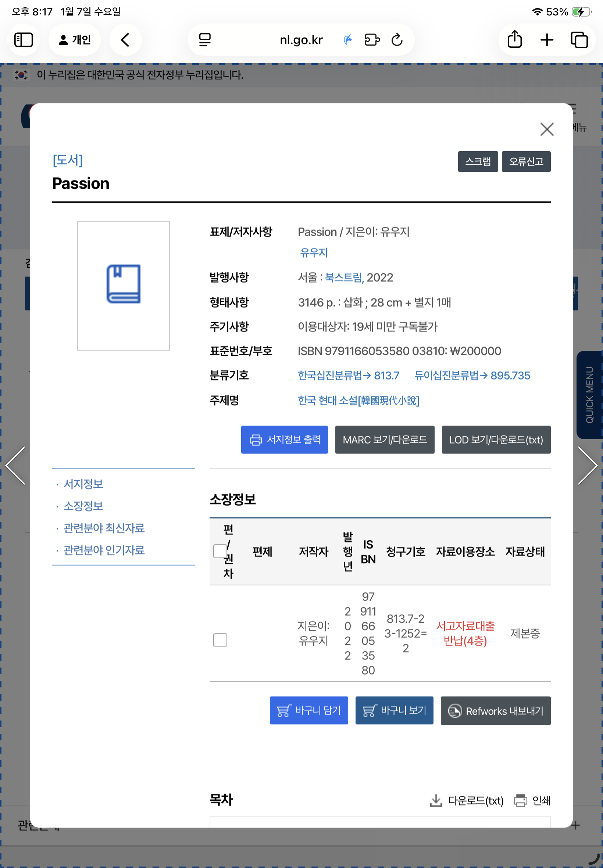Reload the nl.go.kr page
Image resolution: width=603 pixels, height=868 pixels.
coord(397,40)
